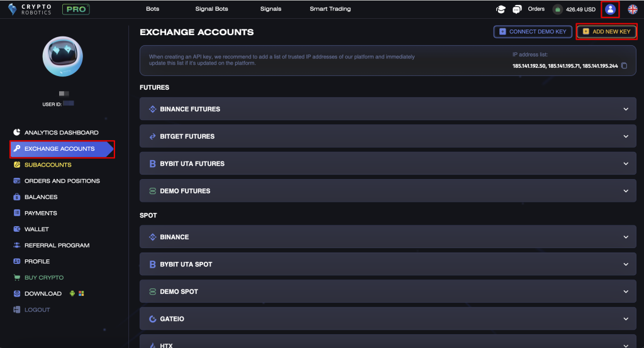The width and height of the screenshot is (644, 348).
Task: Click the Demo Spot icon
Action: click(x=152, y=291)
